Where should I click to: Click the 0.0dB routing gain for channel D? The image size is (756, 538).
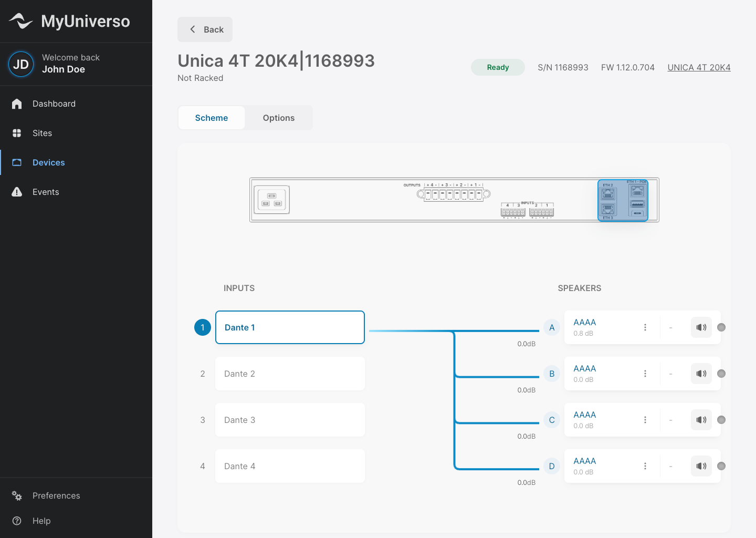pos(527,483)
